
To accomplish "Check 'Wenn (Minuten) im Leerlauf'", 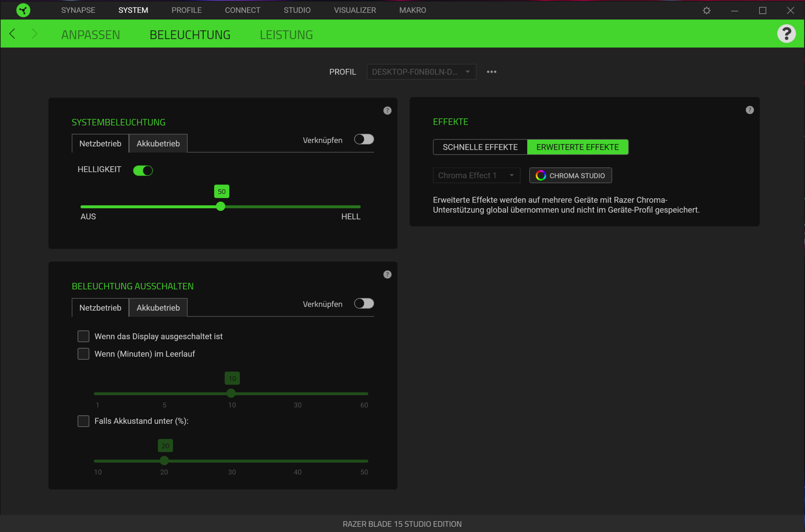I will click(x=83, y=354).
